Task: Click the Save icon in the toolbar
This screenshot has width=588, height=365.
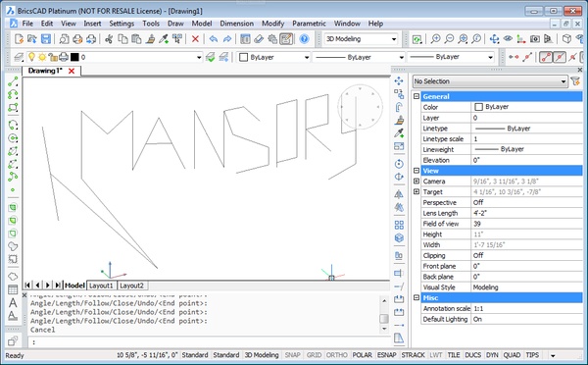Action: pos(46,39)
